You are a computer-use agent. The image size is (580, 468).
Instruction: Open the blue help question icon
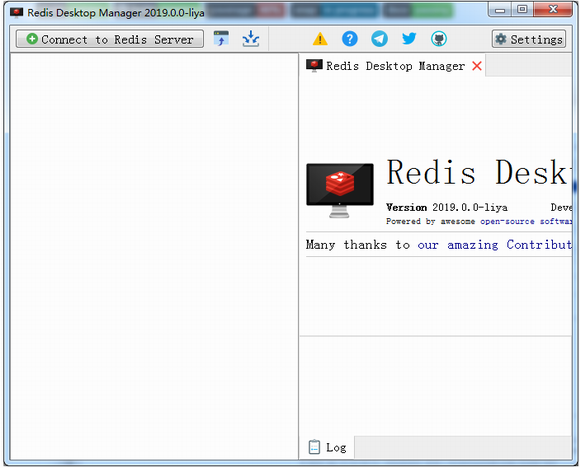[x=350, y=38]
